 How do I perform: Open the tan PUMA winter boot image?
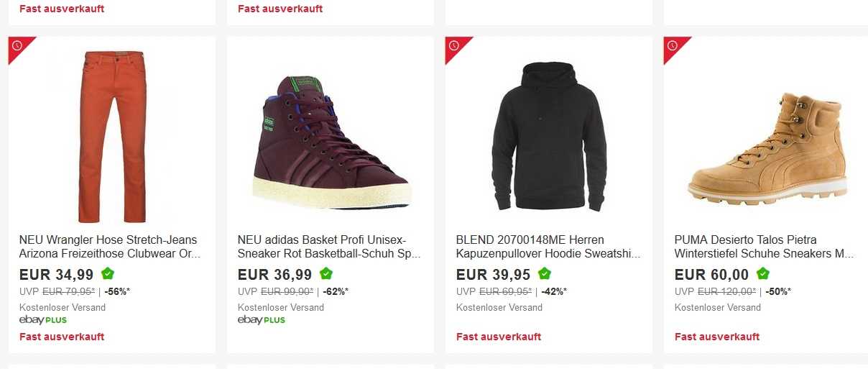767,149
